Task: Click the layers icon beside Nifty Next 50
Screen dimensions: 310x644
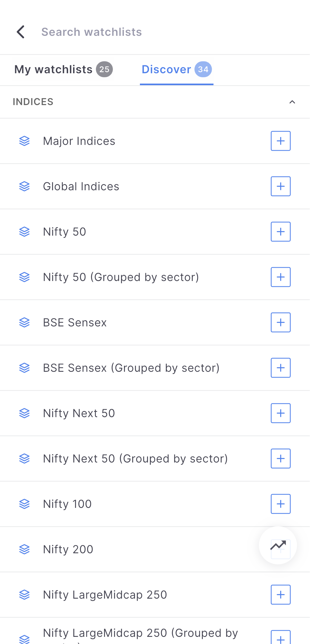Action: click(24, 413)
